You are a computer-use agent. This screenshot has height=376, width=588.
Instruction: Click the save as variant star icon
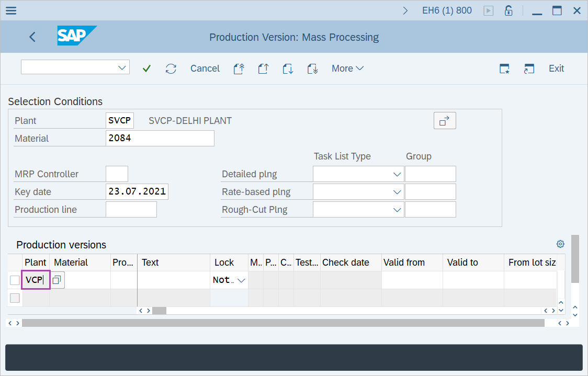tap(504, 69)
